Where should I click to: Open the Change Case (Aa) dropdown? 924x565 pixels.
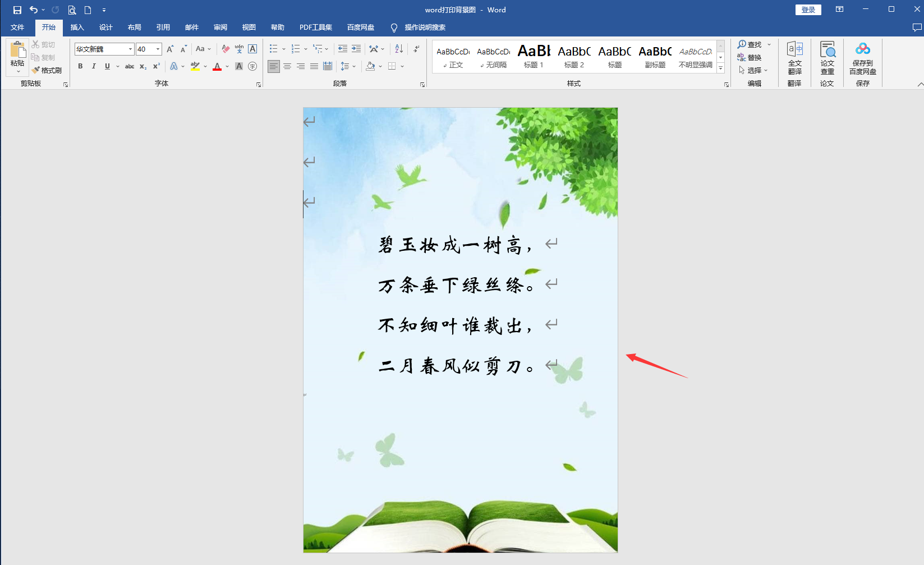coord(203,49)
